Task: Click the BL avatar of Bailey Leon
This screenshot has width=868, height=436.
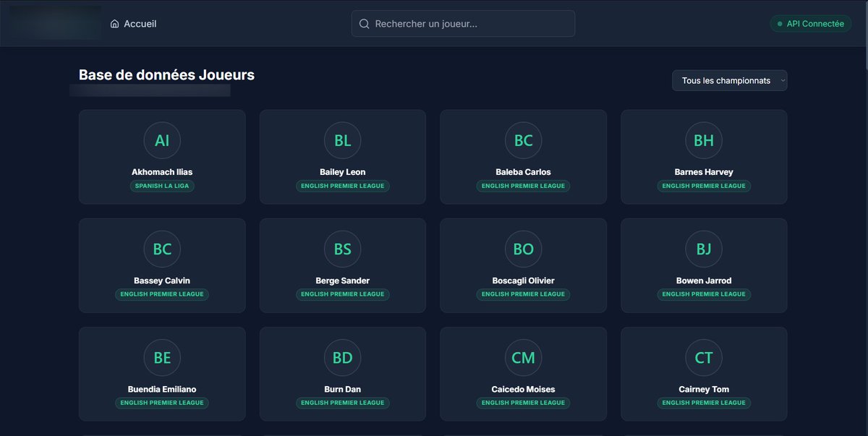Action: coord(343,140)
